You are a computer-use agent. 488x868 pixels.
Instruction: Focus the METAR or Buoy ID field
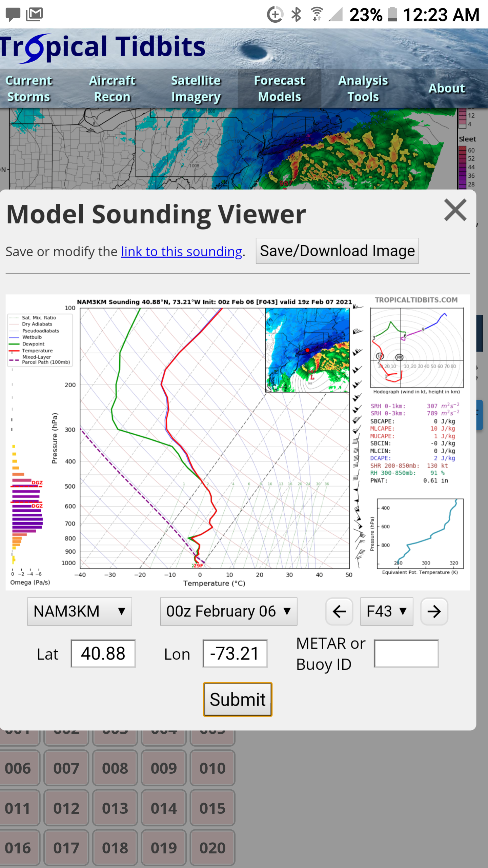click(406, 653)
